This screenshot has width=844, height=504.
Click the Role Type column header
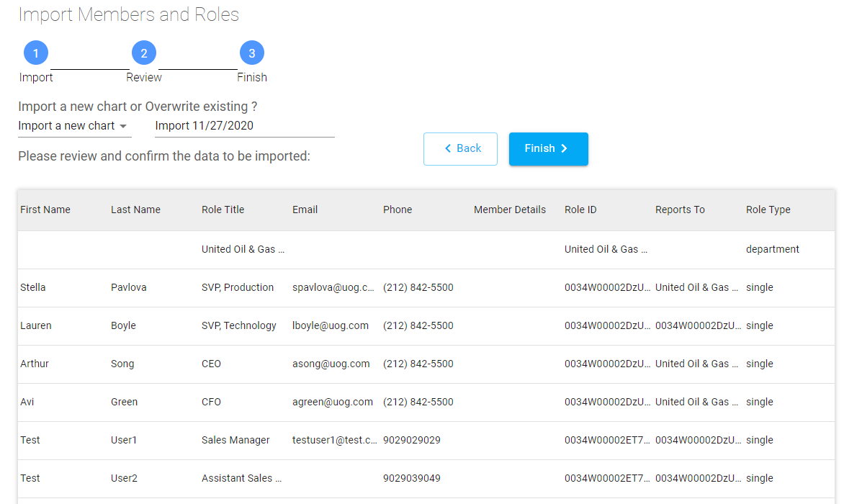[x=768, y=210]
